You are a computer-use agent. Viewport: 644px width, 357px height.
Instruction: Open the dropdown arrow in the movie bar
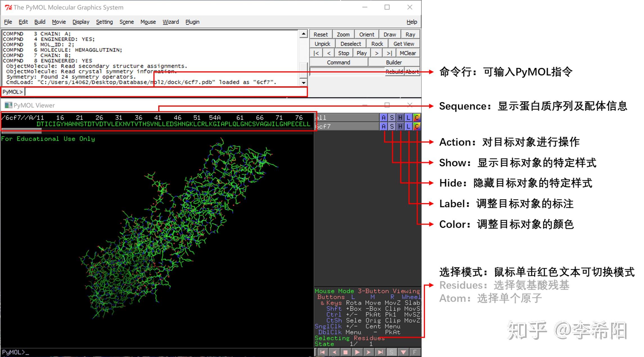coord(403,352)
